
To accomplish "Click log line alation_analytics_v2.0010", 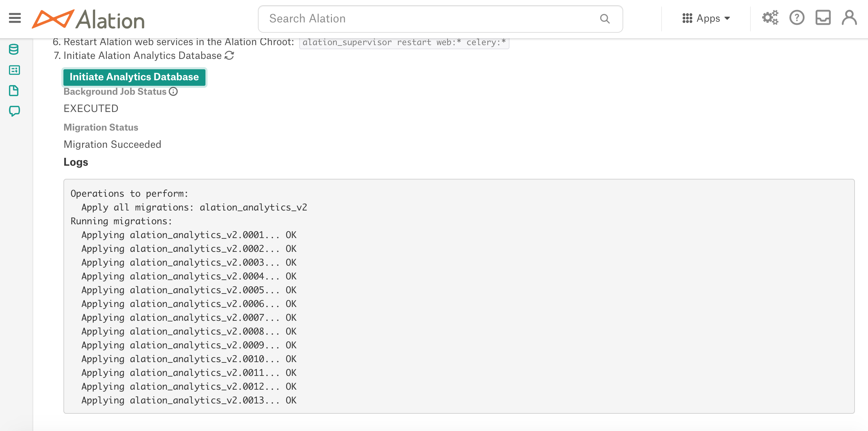I will [189, 359].
